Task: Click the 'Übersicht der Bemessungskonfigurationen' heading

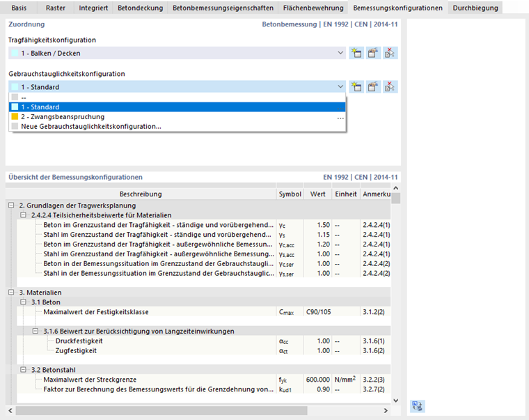Action: point(76,177)
